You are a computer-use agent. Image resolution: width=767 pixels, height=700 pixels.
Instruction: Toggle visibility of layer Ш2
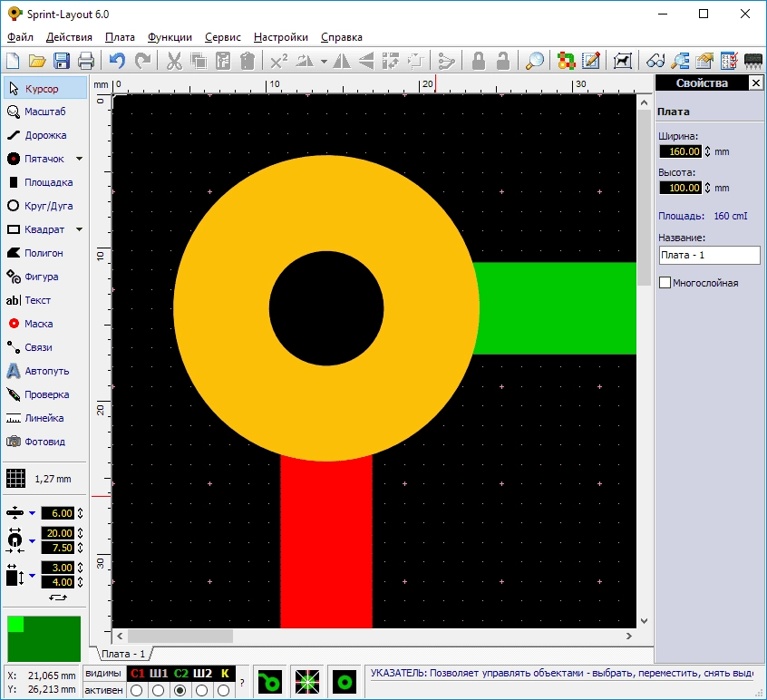202,674
